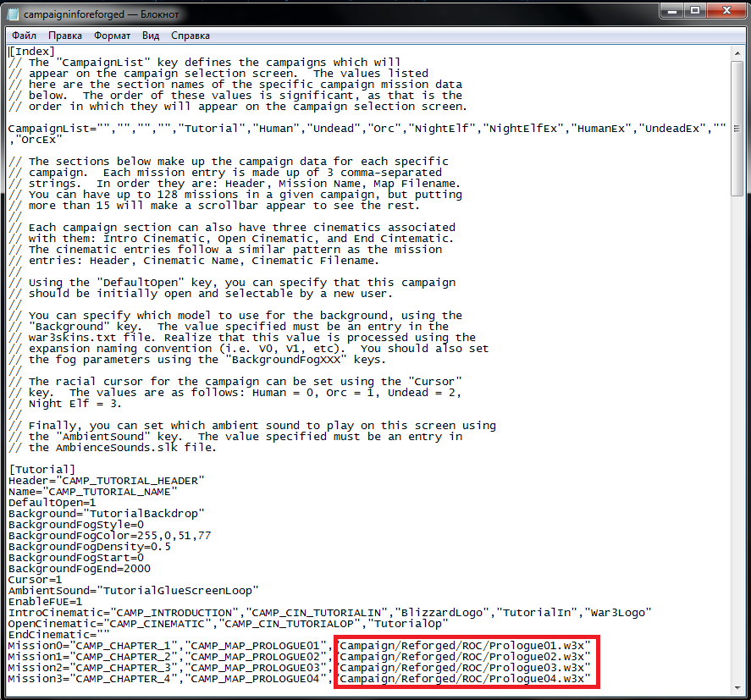Click the BackgroundFogDensity=0.5 line
Viewport: 751px width, 700px height.
pyautogui.click(x=90, y=547)
